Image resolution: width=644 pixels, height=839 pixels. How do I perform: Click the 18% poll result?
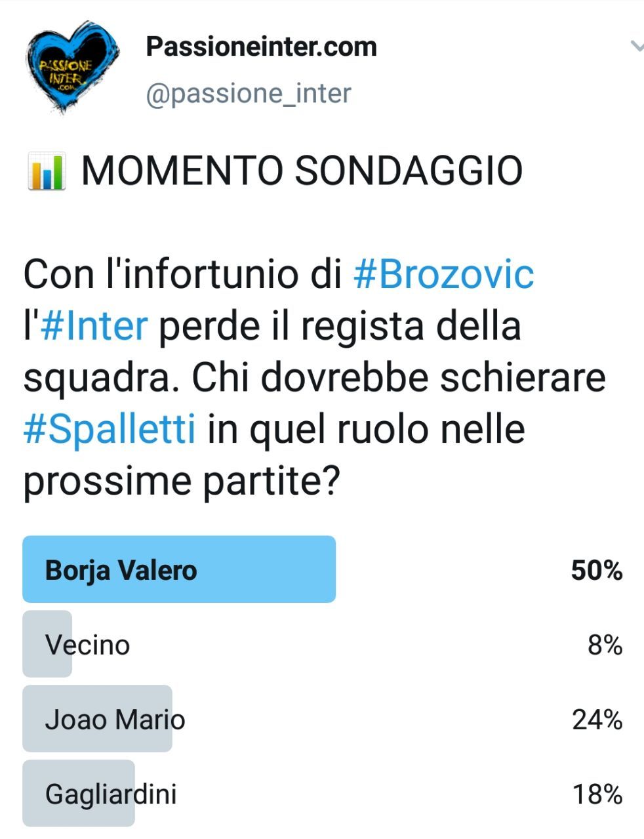pyautogui.click(x=597, y=794)
